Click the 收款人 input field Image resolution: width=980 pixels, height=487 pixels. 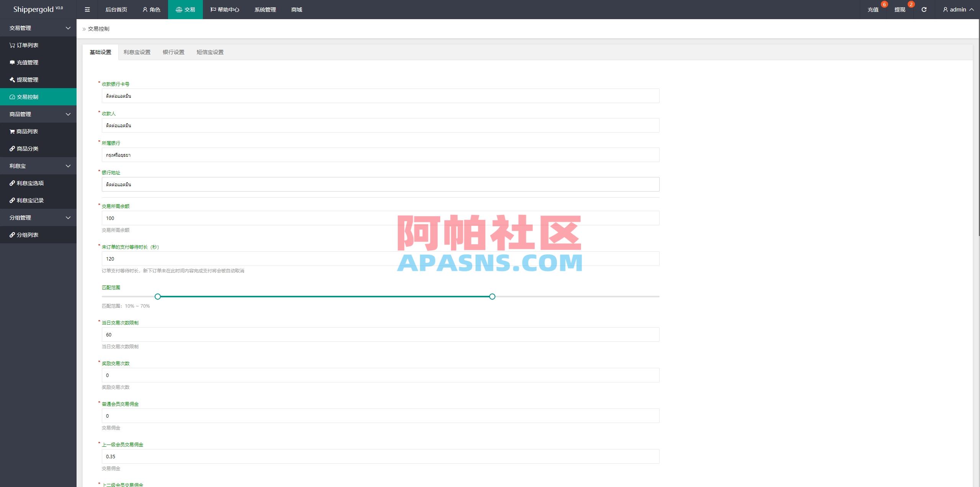pos(381,125)
